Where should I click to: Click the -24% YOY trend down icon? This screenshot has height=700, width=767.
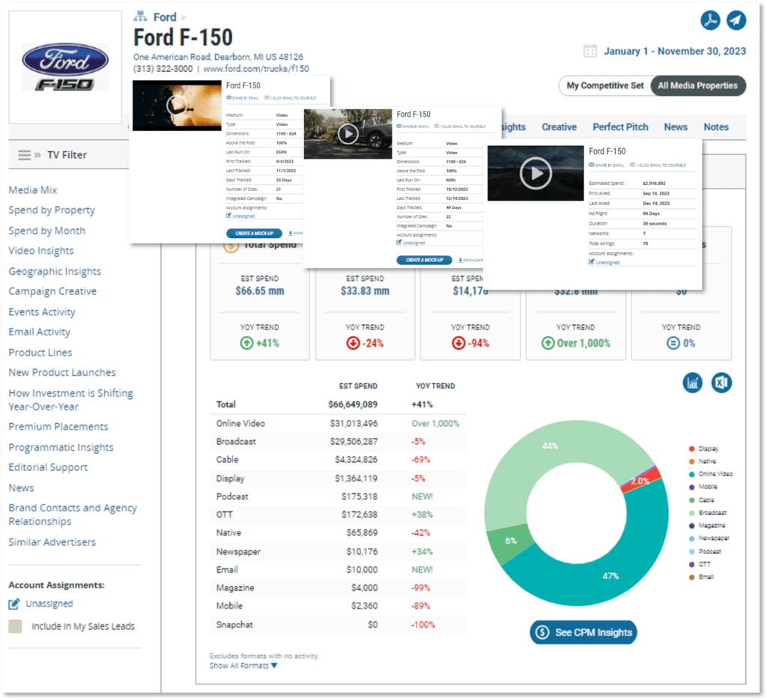353,343
